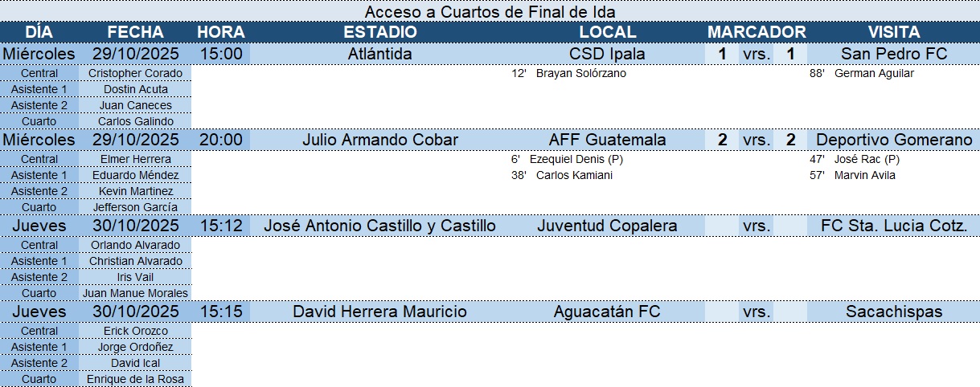Screen dimensions: 980x387
Task: Select the ESTADIO column header
Action: point(380,32)
